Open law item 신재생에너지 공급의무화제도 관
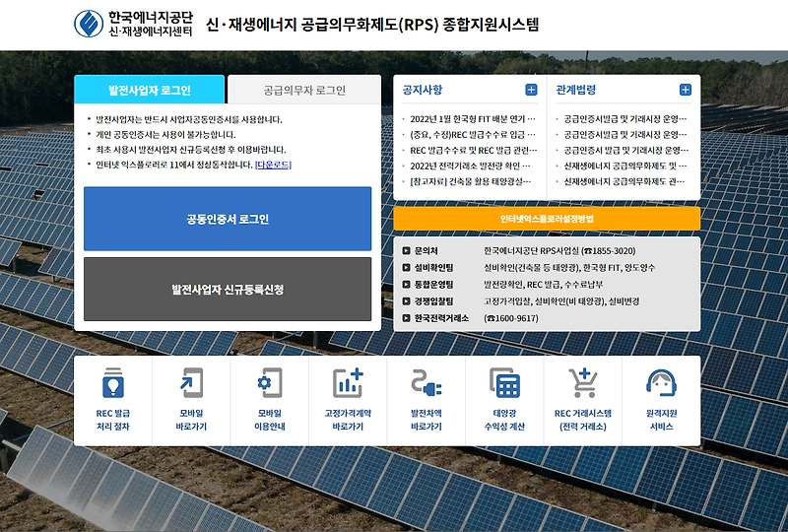Viewport: 788px width, 532px height. [x=624, y=181]
